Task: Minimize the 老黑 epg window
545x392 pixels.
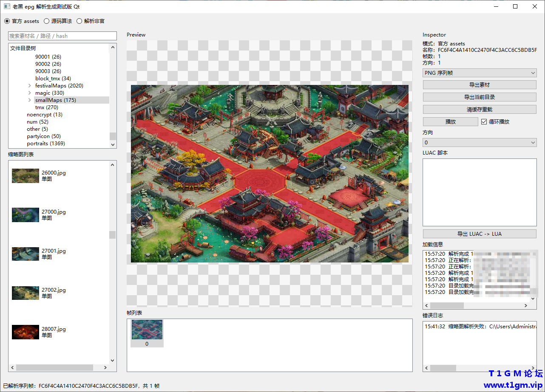Action: point(496,6)
